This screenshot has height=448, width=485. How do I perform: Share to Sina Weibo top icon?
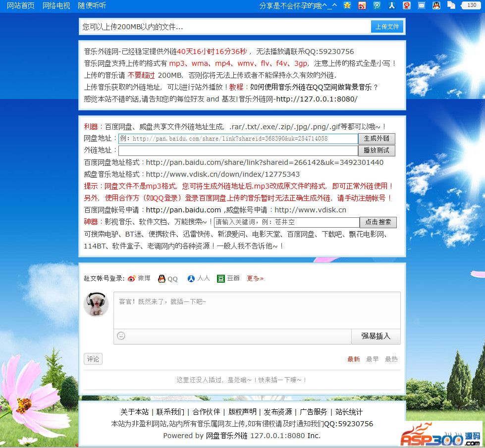362,5
